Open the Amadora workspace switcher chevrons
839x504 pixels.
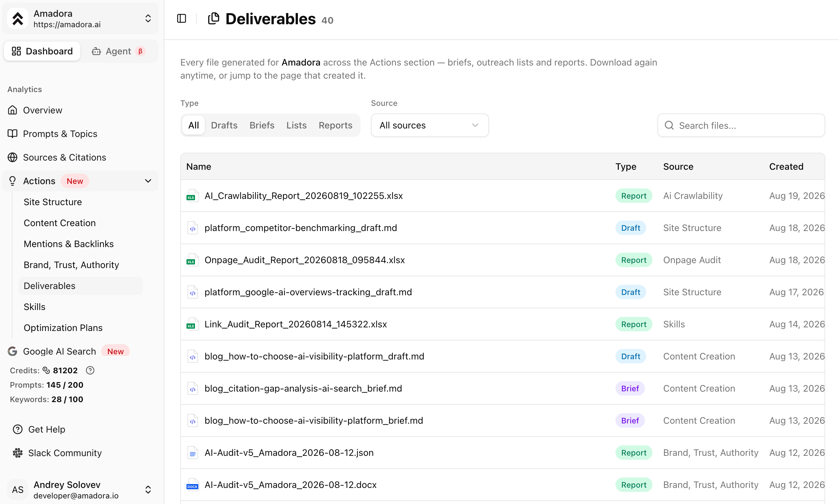coord(148,18)
